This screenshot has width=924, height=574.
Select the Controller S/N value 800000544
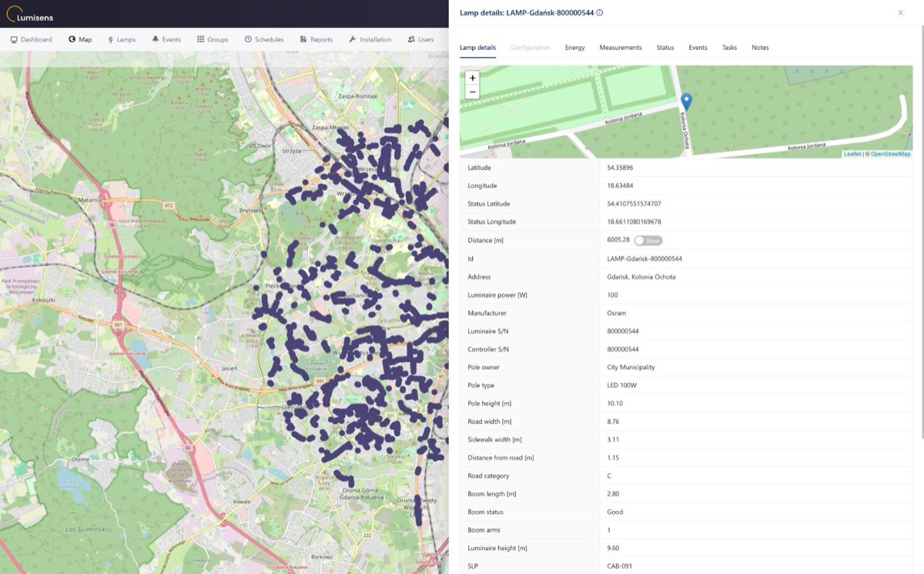tap(623, 350)
